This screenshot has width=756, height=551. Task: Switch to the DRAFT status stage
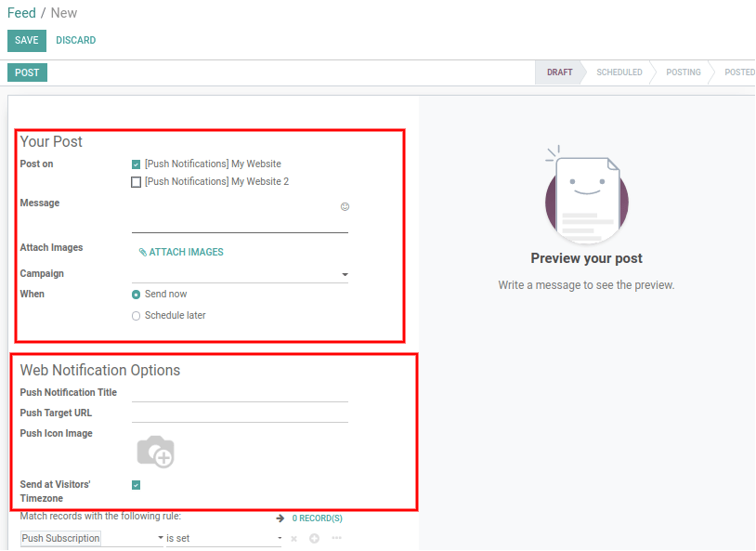click(559, 72)
